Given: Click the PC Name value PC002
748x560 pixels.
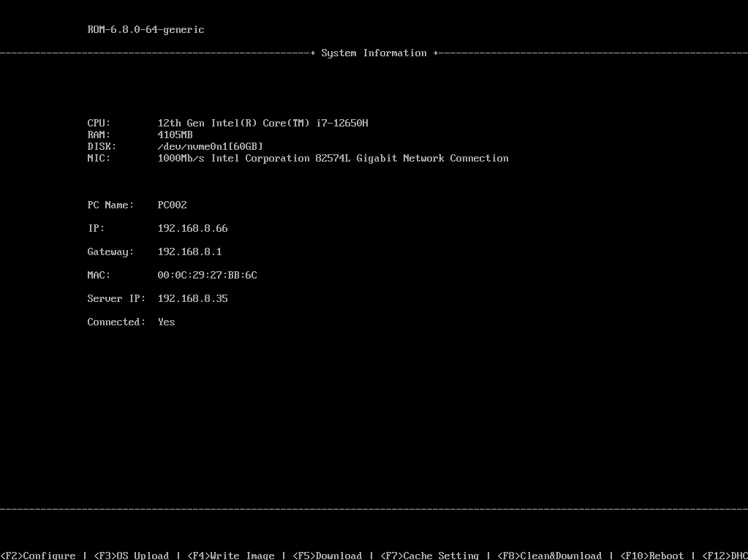Looking at the screenshot, I should 173,205.
